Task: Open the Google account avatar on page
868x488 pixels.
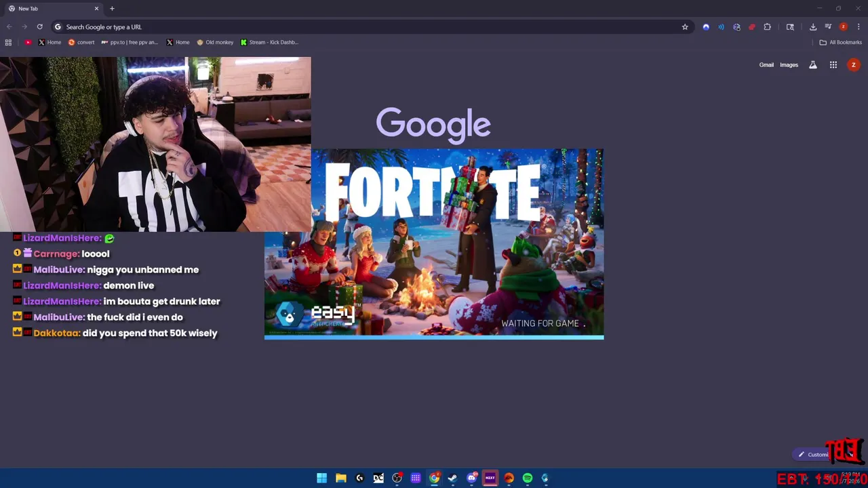Action: 854,65
